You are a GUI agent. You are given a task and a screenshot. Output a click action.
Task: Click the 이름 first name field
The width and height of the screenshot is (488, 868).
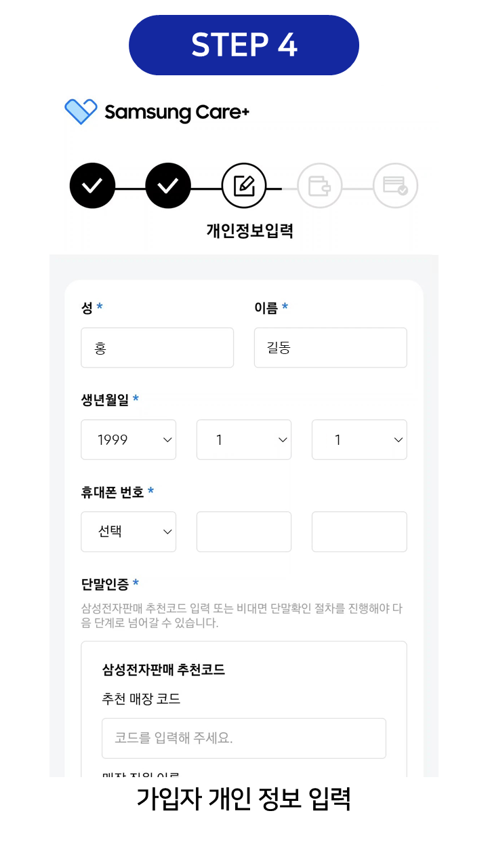pyautogui.click(x=330, y=348)
